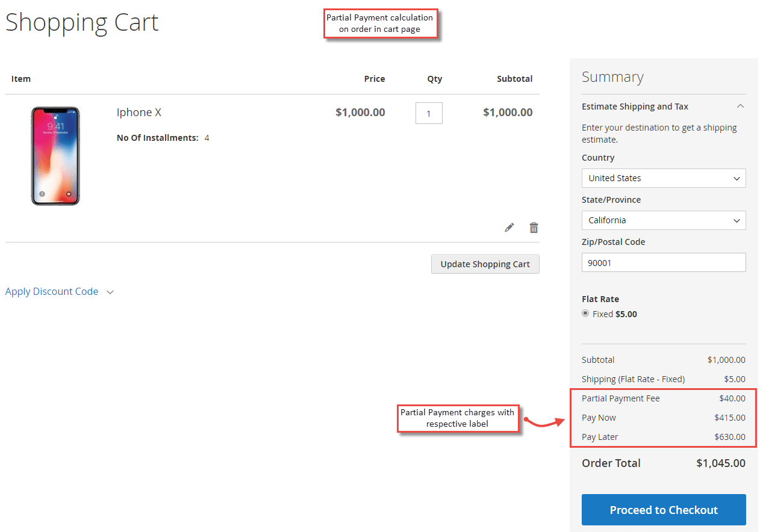
Task: Click the Shipping (Flat Rate - Fixed) label
Action: 633,379
